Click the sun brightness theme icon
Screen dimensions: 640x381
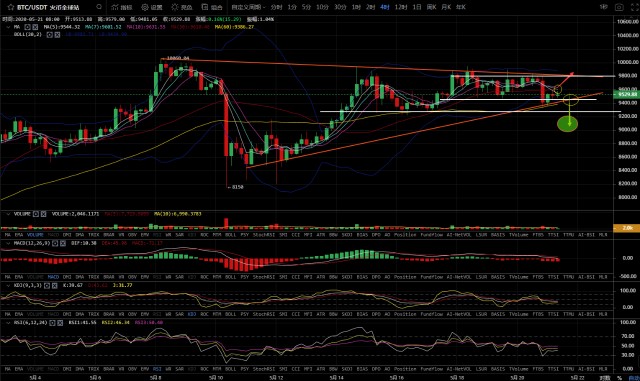point(175,7)
